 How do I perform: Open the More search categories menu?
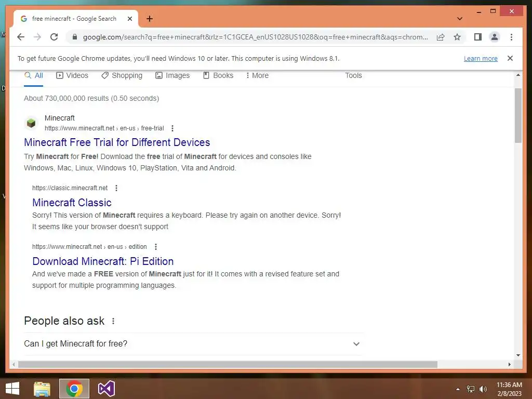(x=257, y=75)
